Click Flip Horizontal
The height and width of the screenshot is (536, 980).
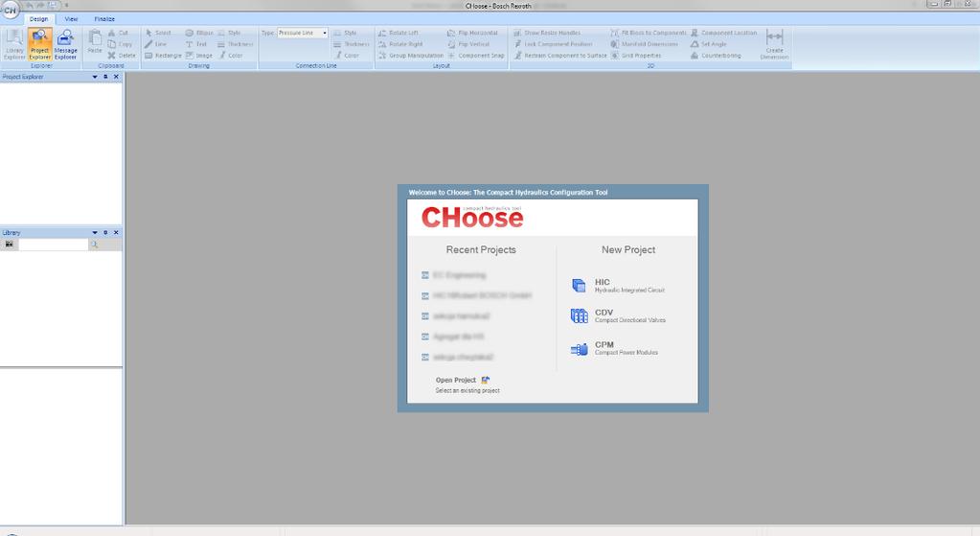(472, 33)
